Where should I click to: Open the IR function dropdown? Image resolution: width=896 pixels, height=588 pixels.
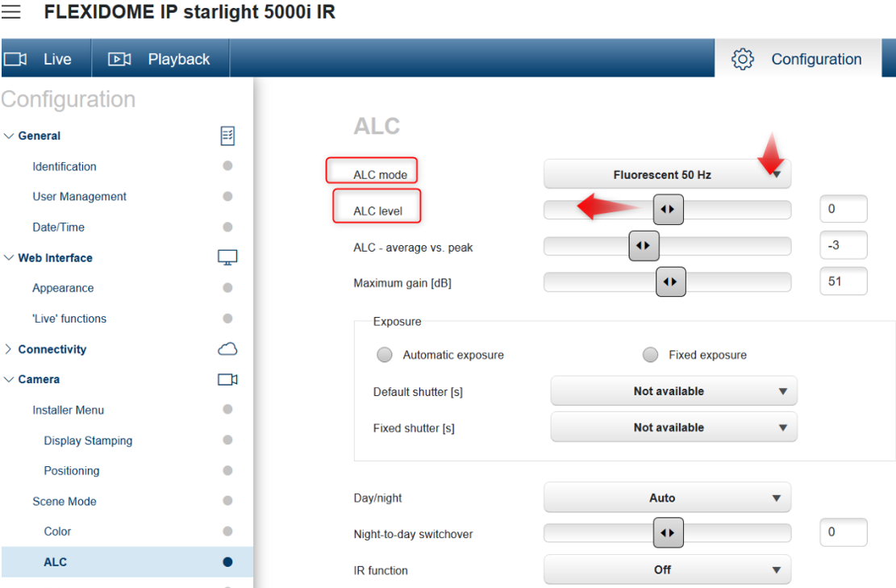coord(667,569)
